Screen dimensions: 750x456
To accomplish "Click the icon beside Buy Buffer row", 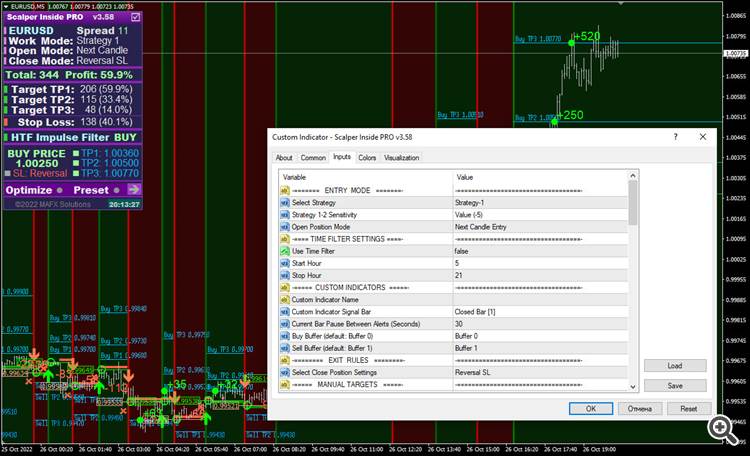I will [x=285, y=336].
